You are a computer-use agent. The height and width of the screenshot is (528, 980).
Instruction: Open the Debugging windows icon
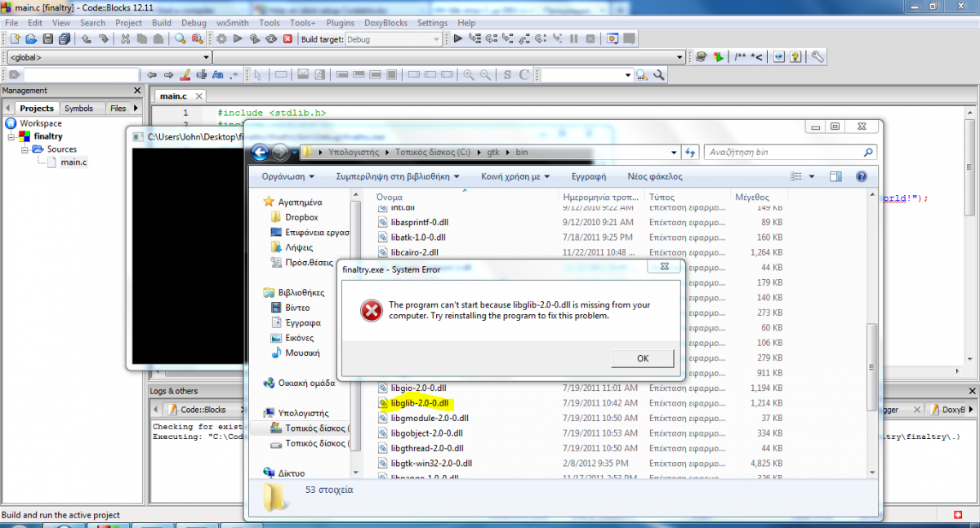(x=612, y=38)
